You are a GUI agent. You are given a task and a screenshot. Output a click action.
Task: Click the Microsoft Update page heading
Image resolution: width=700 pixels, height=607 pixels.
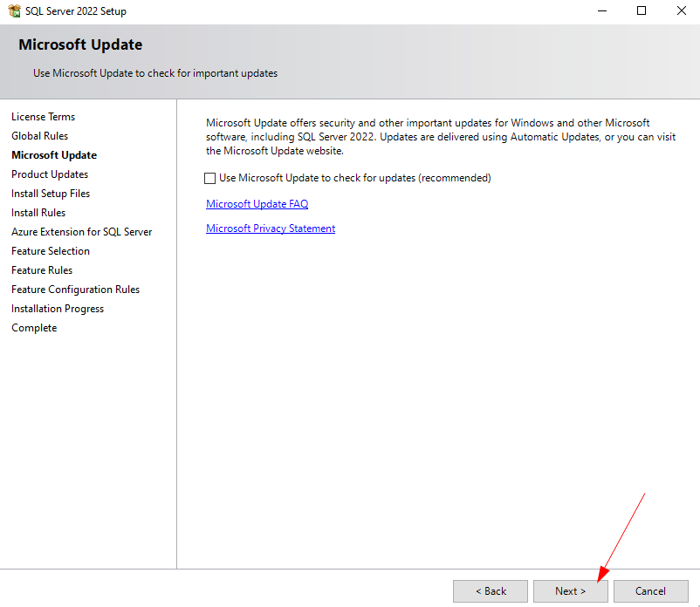click(x=80, y=44)
